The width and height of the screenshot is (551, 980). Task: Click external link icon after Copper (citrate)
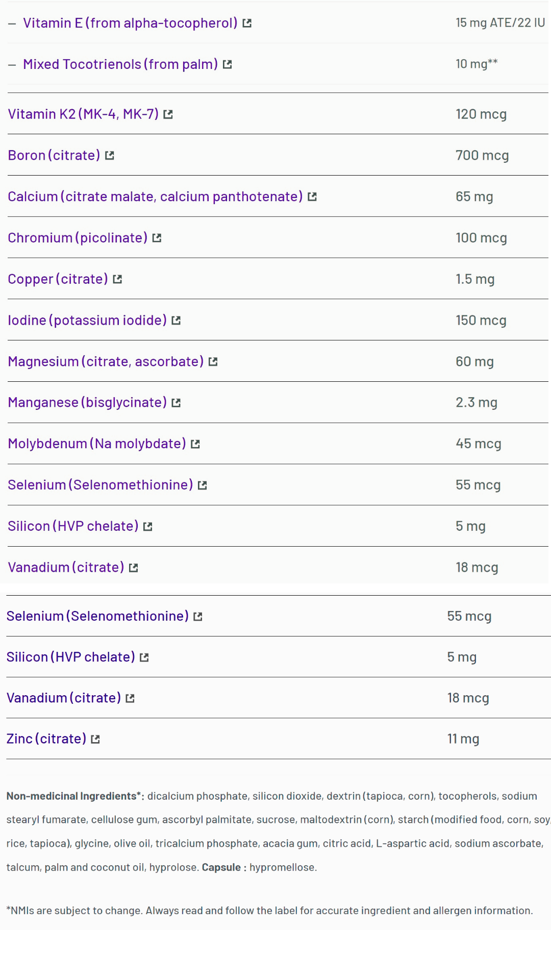[x=117, y=280]
